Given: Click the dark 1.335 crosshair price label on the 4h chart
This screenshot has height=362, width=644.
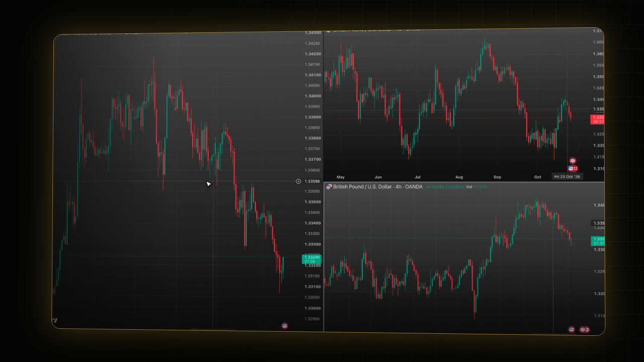Looking at the screenshot, I should [598, 223].
